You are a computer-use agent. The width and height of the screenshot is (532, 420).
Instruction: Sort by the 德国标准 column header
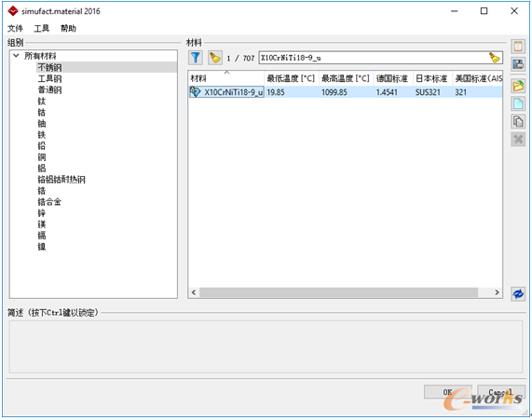393,79
